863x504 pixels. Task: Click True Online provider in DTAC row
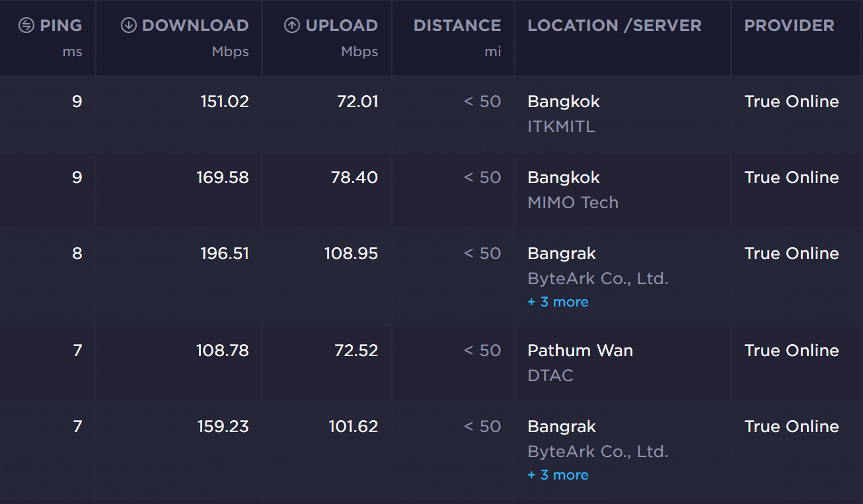792,351
